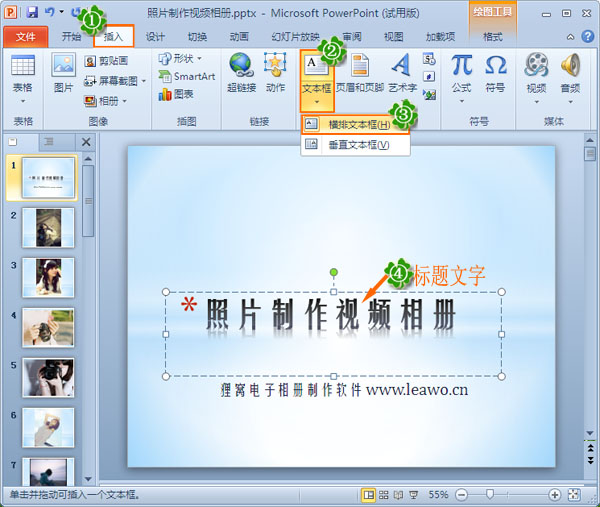This screenshot has height=507, width=600.
Task: Expand Video (视频) dropdown arrow
Action: 536,102
